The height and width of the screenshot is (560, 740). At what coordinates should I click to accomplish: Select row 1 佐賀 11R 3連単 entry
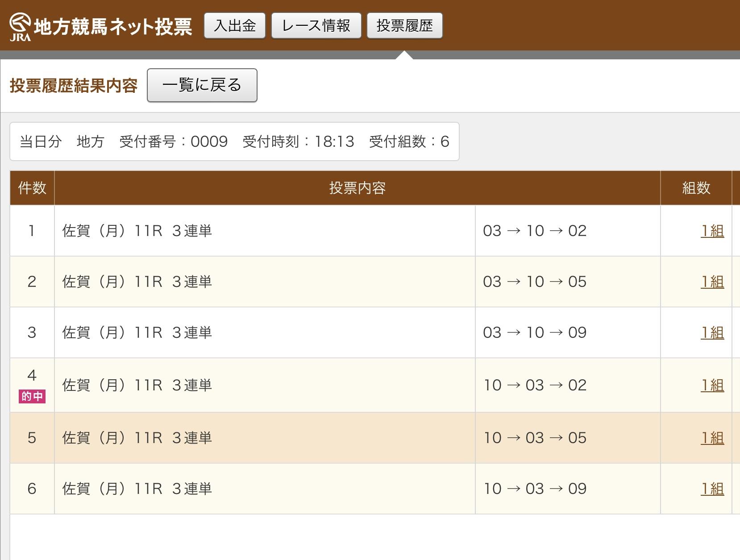coord(137,231)
